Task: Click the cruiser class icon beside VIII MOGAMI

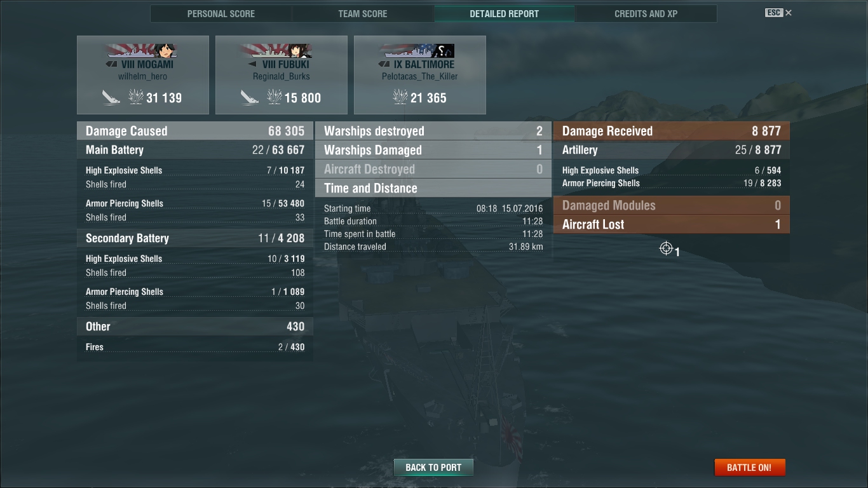Action: pyautogui.click(x=111, y=64)
